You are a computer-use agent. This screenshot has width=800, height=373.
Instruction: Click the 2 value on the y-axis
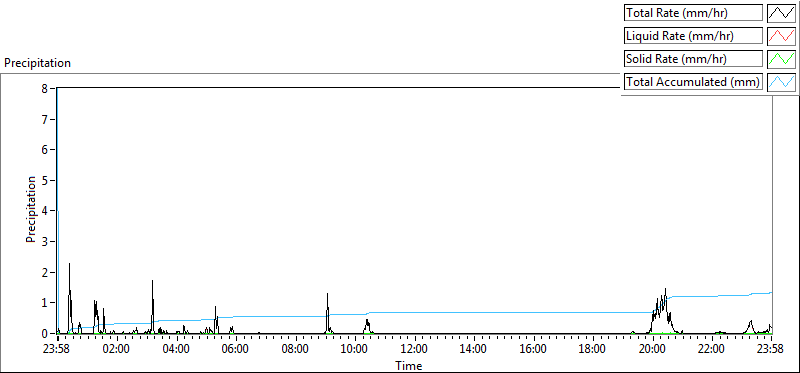(x=44, y=272)
